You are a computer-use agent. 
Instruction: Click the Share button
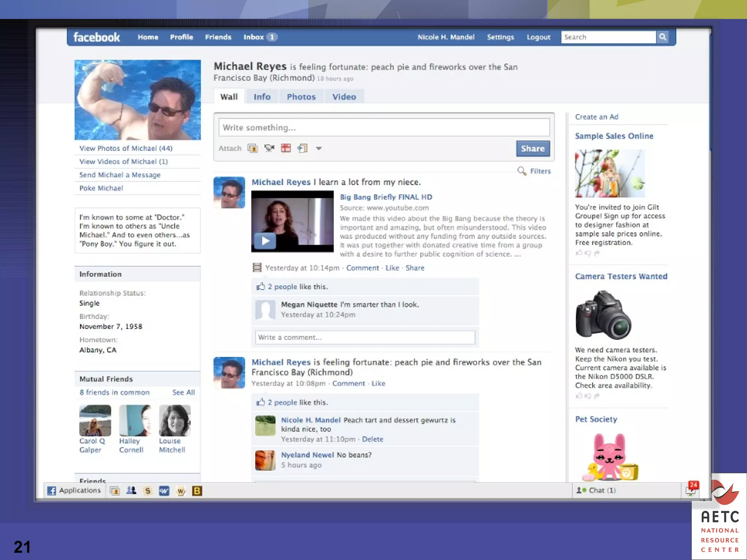[x=533, y=149]
